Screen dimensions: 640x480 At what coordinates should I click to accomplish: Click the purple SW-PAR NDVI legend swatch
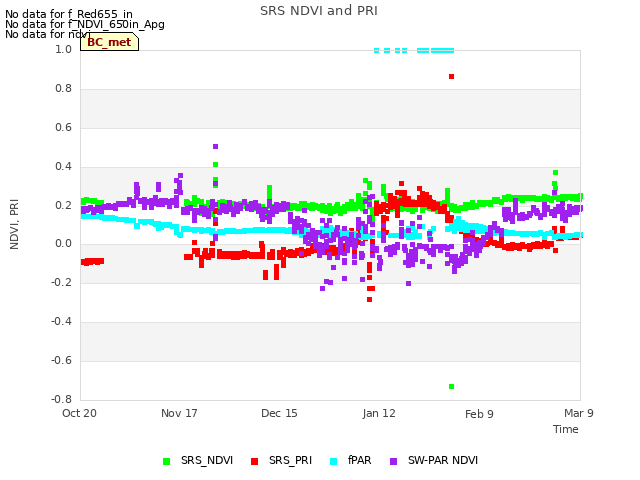point(393,461)
